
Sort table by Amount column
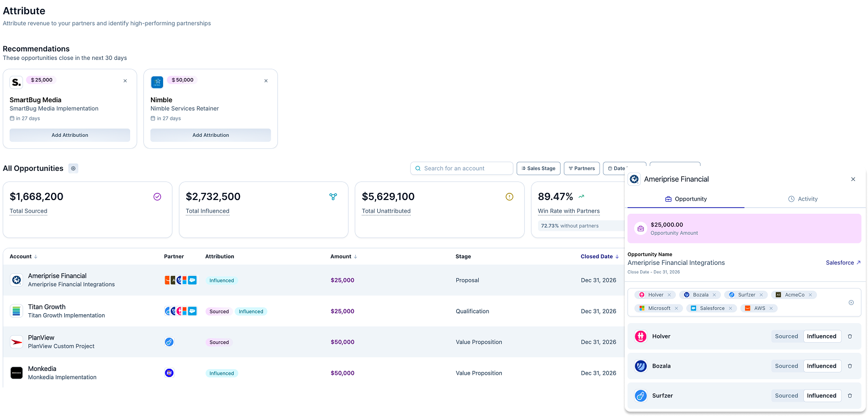tap(344, 257)
